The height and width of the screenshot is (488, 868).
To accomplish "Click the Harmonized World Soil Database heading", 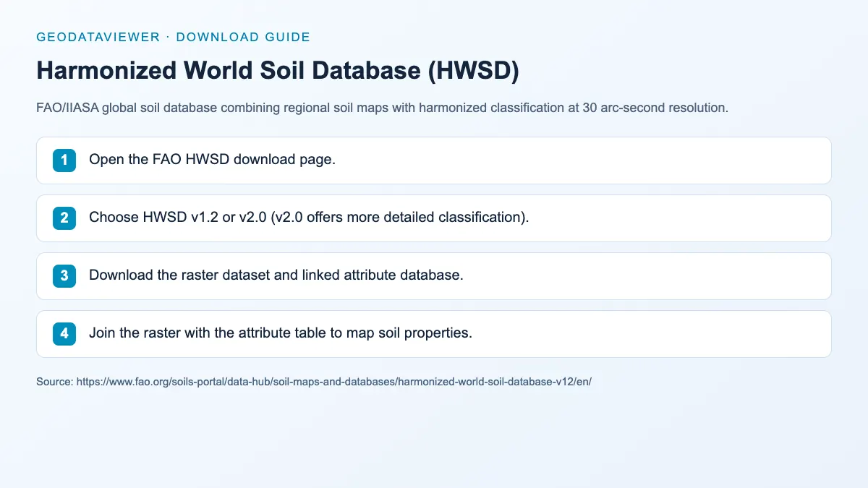I will pyautogui.click(x=278, y=71).
